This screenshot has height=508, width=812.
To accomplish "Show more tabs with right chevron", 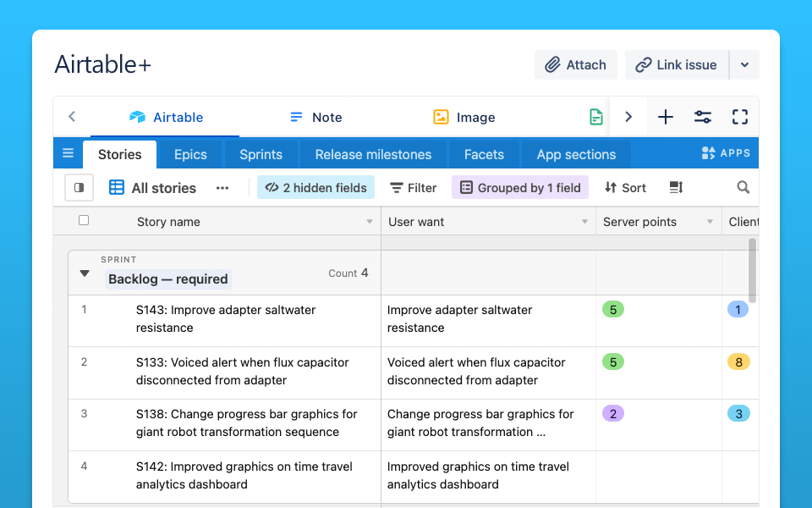I will (628, 117).
